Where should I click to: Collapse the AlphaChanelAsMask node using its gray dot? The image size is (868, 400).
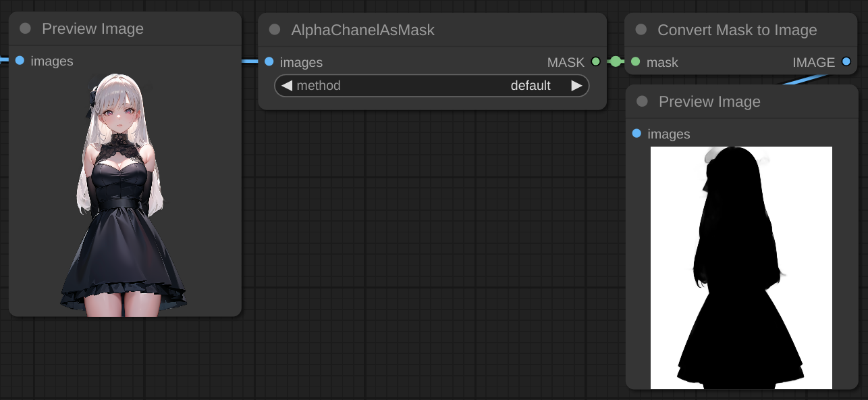275,30
